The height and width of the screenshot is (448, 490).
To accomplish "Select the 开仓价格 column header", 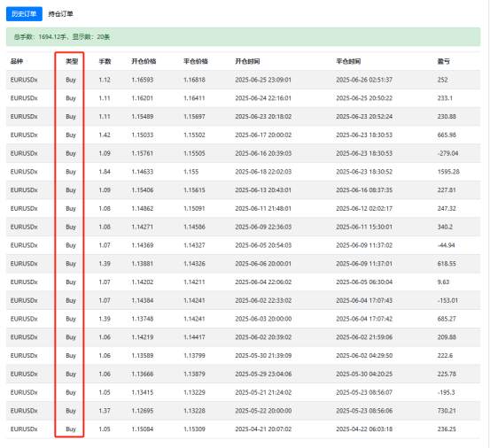I will click(144, 61).
